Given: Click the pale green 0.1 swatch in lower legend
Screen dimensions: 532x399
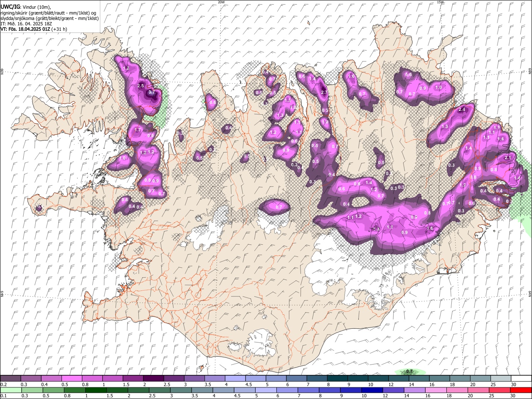Looking at the screenshot, I should tap(10, 390).
